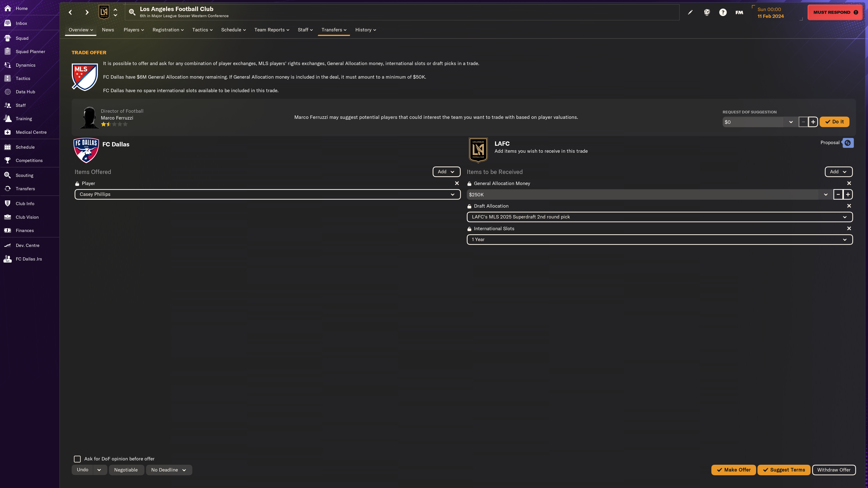The width and height of the screenshot is (868, 488).
Task: Open the History tab menu
Action: pyautogui.click(x=366, y=30)
